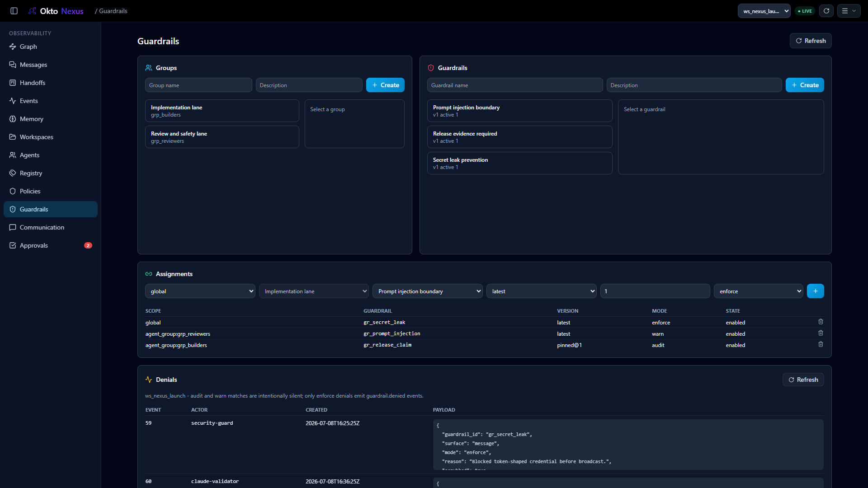
Task: Click the Guardrails breadcrumb
Action: (113, 11)
